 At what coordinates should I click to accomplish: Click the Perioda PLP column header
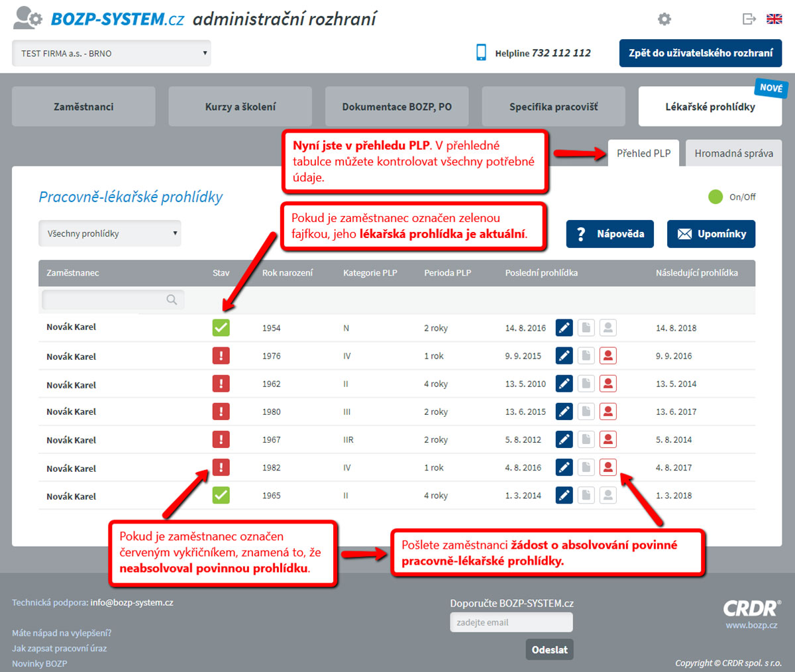click(x=448, y=272)
